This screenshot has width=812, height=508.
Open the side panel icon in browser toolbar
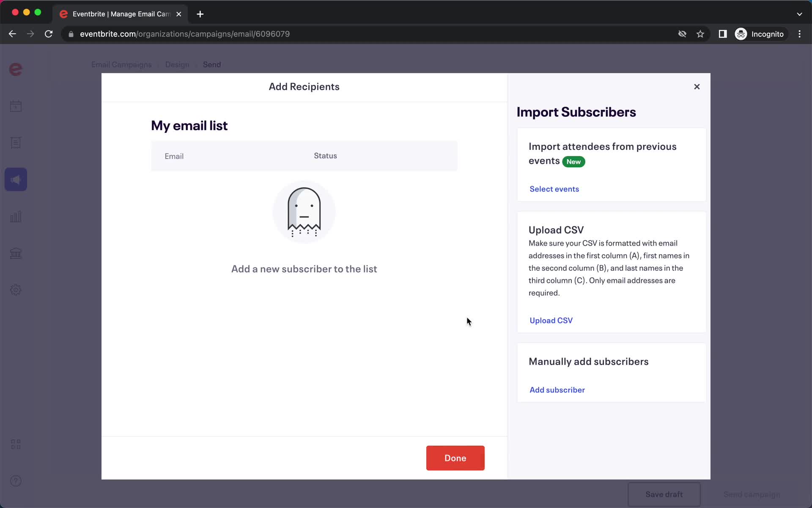pyautogui.click(x=723, y=34)
